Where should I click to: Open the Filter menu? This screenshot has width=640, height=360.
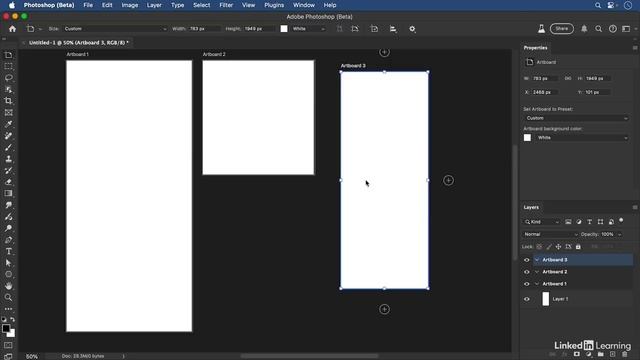[226, 5]
